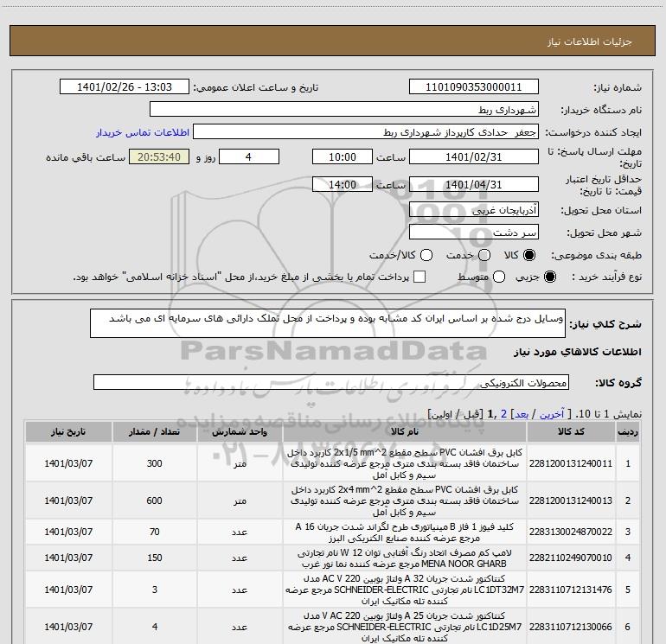
Task: Open page 2 of the items list
Action: point(503,414)
